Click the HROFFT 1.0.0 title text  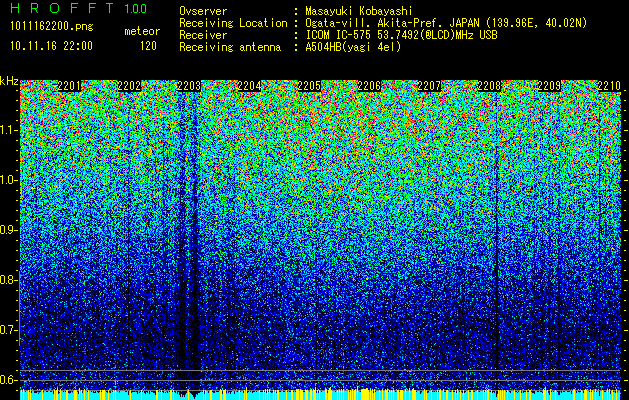pos(79,8)
